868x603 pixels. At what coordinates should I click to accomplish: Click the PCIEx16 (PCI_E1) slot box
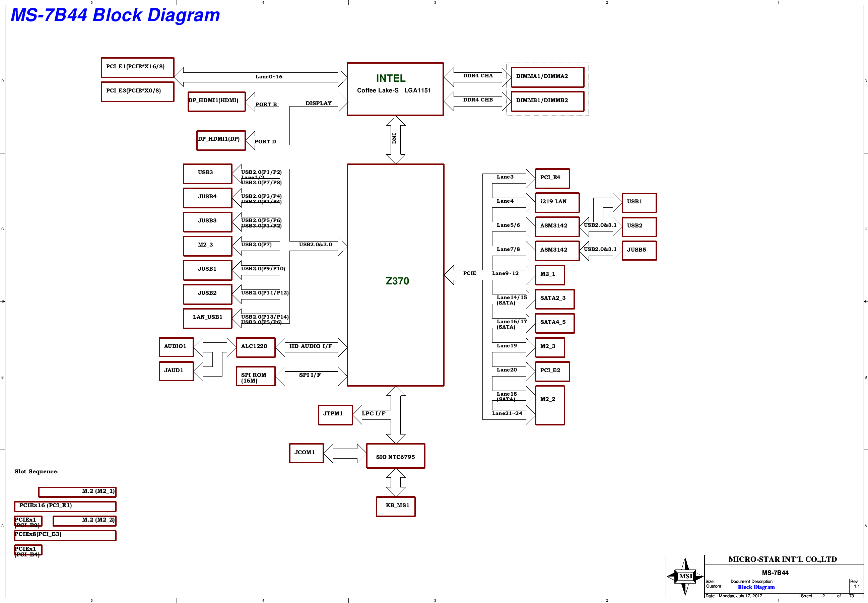(65, 506)
